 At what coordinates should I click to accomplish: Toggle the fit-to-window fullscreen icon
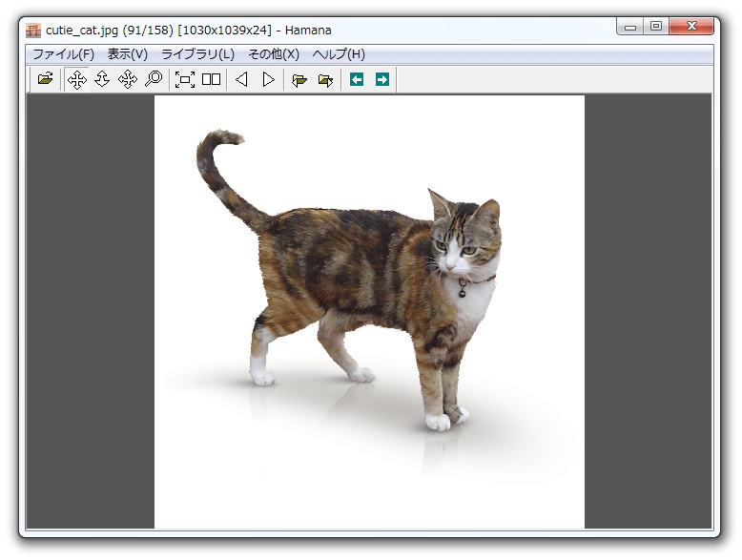[x=185, y=79]
